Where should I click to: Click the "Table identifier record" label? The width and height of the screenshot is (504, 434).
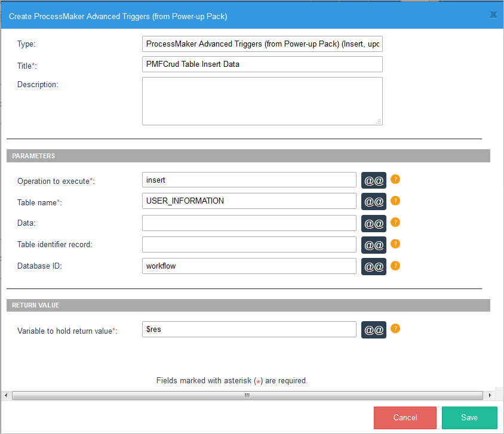click(55, 245)
